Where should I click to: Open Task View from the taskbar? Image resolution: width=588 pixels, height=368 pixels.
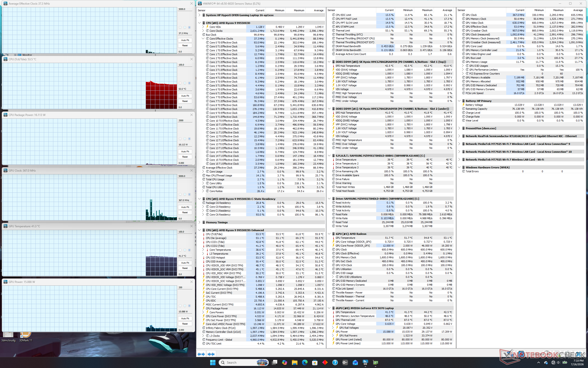click(274, 362)
